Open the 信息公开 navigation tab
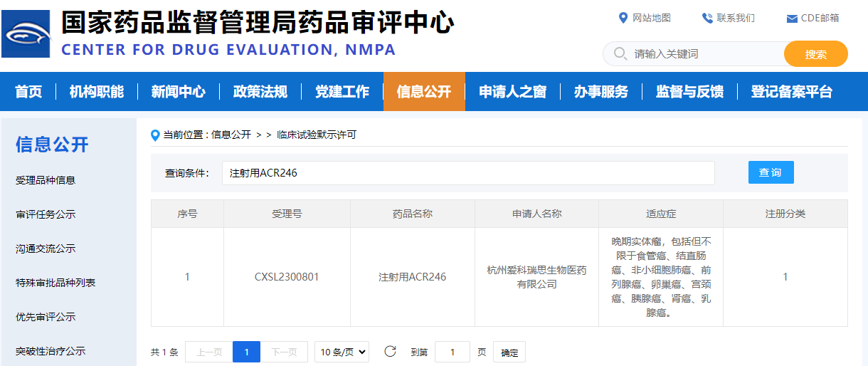This screenshot has height=366, width=868. coord(424,92)
